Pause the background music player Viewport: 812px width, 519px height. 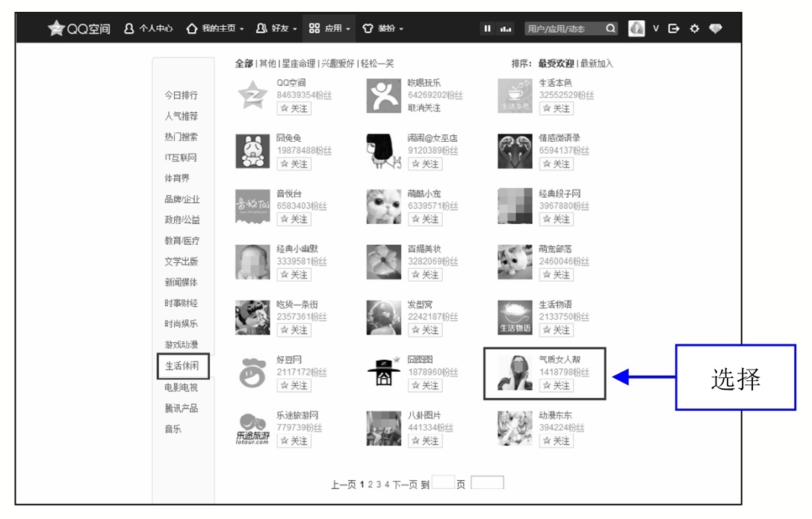point(487,28)
